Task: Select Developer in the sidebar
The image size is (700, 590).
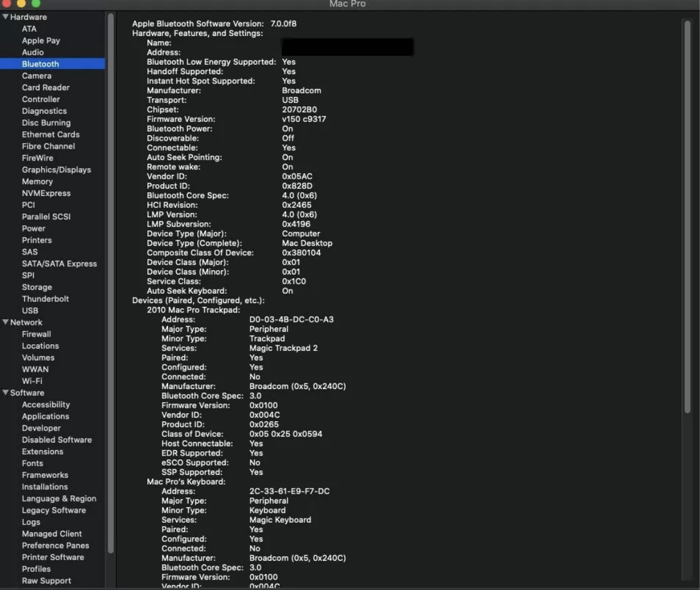Action: [41, 428]
